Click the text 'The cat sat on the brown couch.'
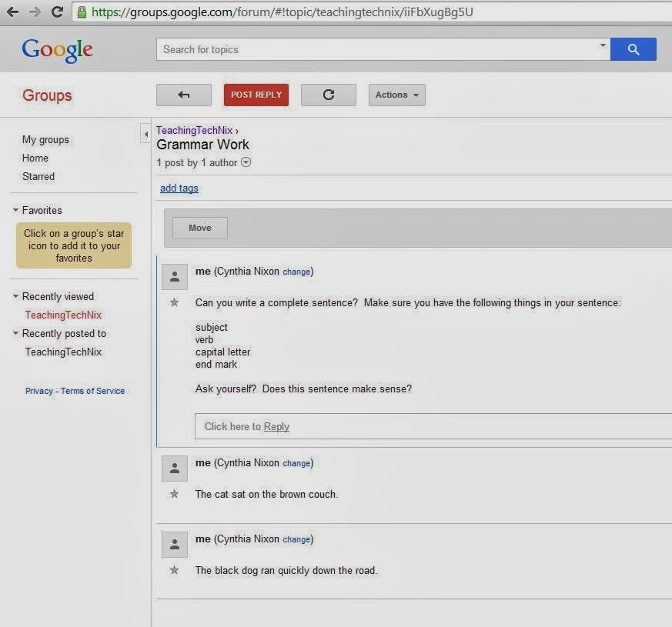Screen dimensions: 672x627 tap(266, 494)
